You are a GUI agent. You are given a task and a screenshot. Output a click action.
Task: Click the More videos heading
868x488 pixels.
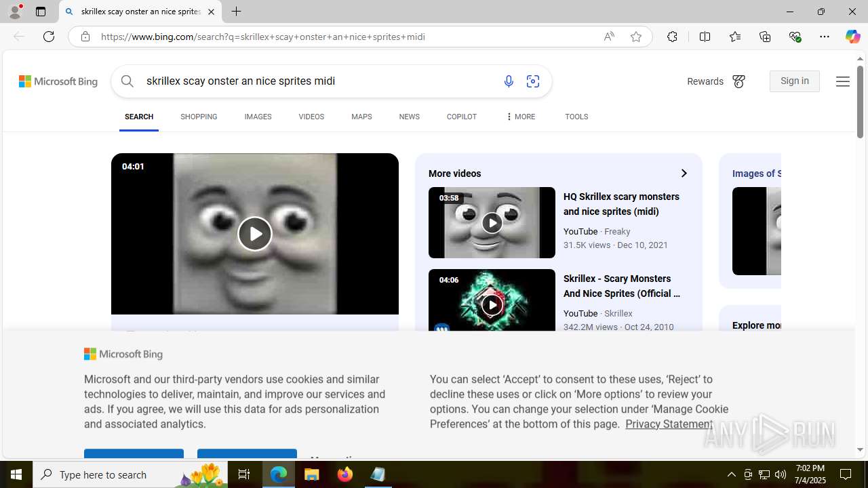click(x=455, y=174)
